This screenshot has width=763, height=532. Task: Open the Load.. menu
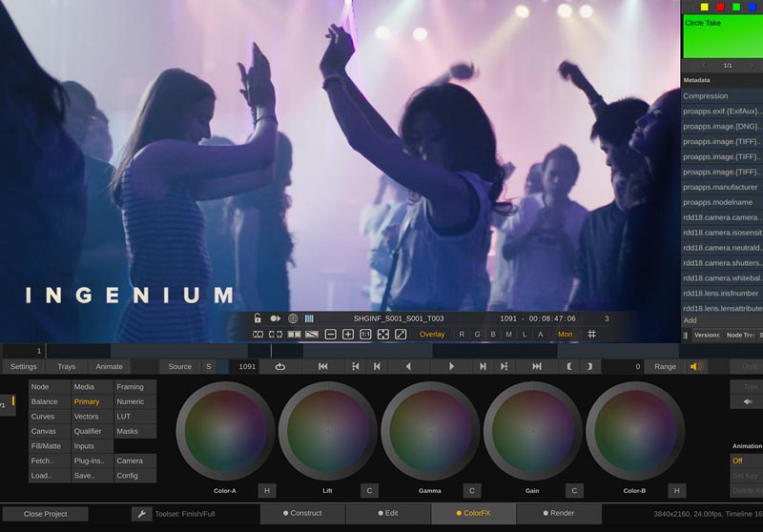pyautogui.click(x=42, y=476)
